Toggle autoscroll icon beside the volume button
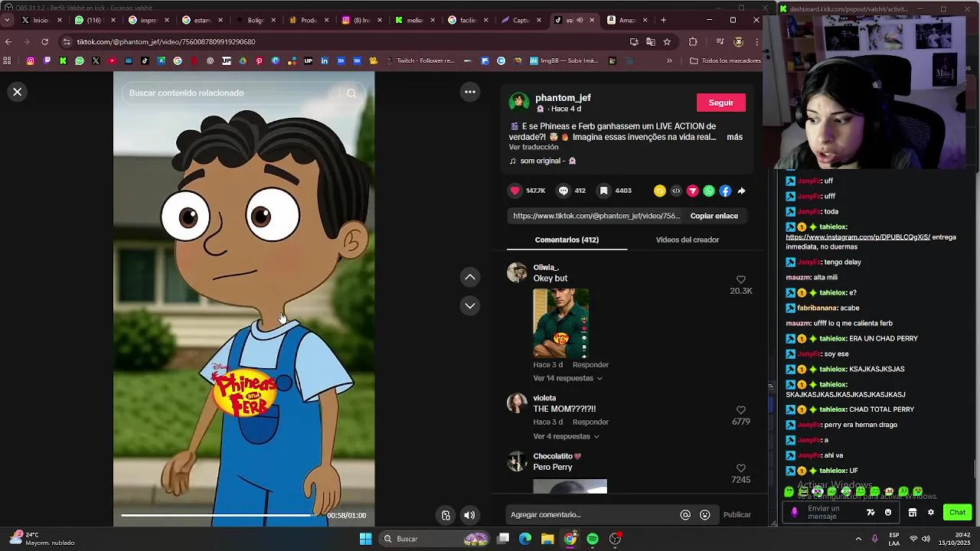This screenshot has height=551, width=980. [446, 515]
